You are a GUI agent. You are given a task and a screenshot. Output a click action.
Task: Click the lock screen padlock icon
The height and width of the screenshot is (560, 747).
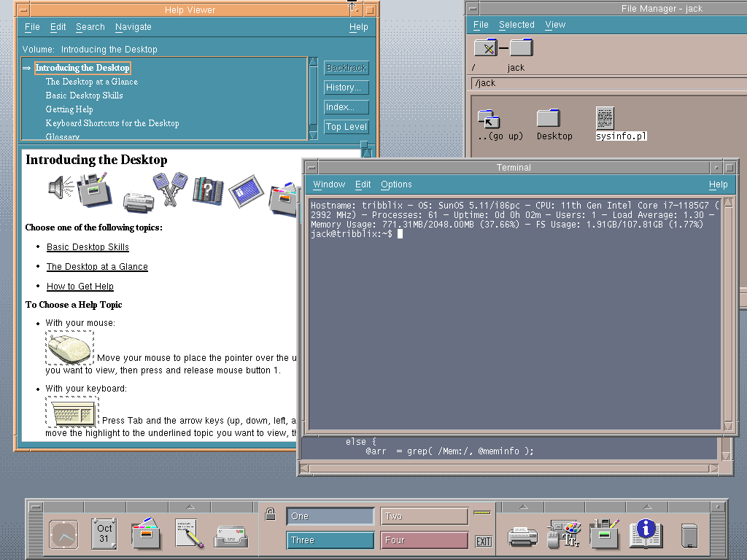click(270, 515)
